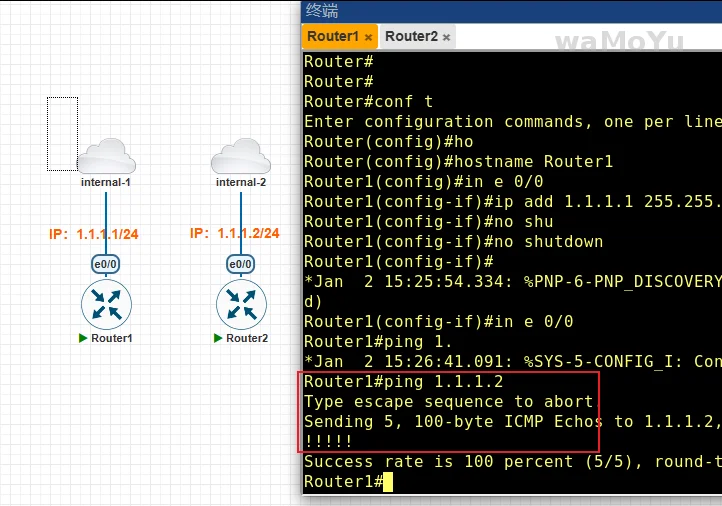The height and width of the screenshot is (506, 722).
Task: Select the dotted empty box above internal-1
Action: coord(62,133)
